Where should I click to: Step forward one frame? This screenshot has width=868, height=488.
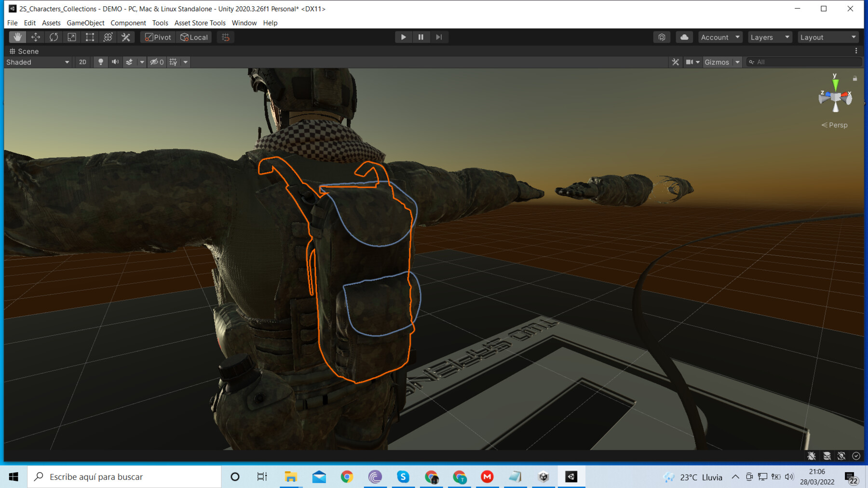click(439, 37)
